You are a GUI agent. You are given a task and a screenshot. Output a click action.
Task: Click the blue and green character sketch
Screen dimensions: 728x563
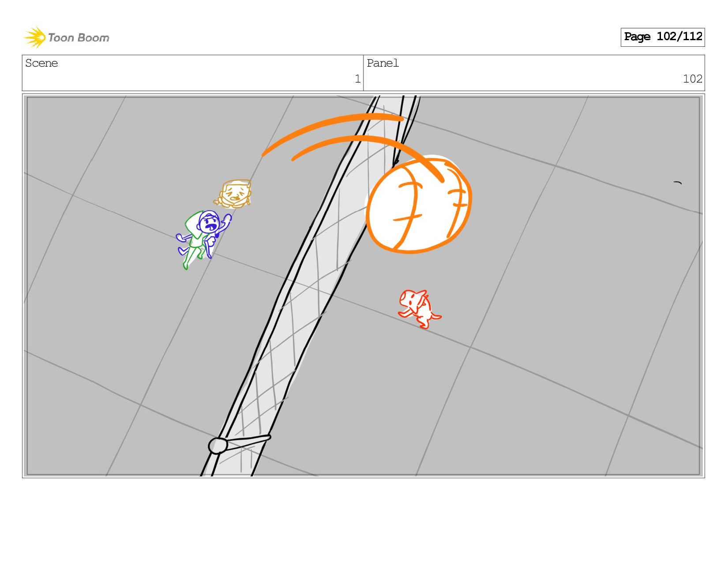[203, 239]
